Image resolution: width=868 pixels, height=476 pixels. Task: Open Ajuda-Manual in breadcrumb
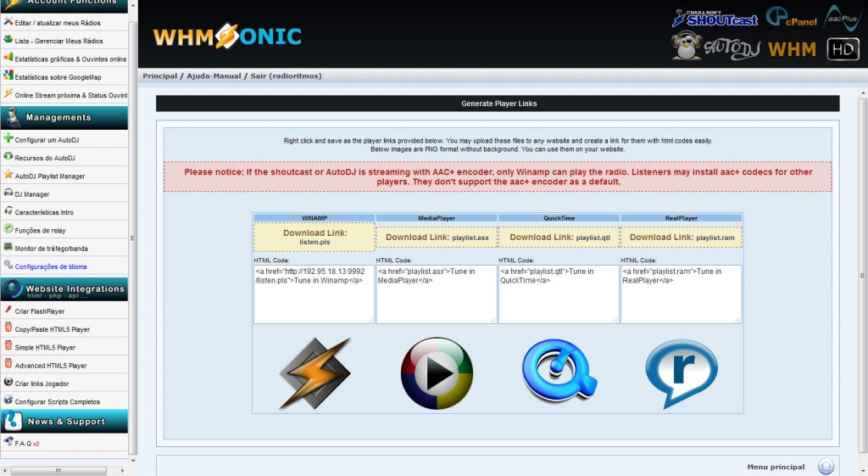(214, 76)
